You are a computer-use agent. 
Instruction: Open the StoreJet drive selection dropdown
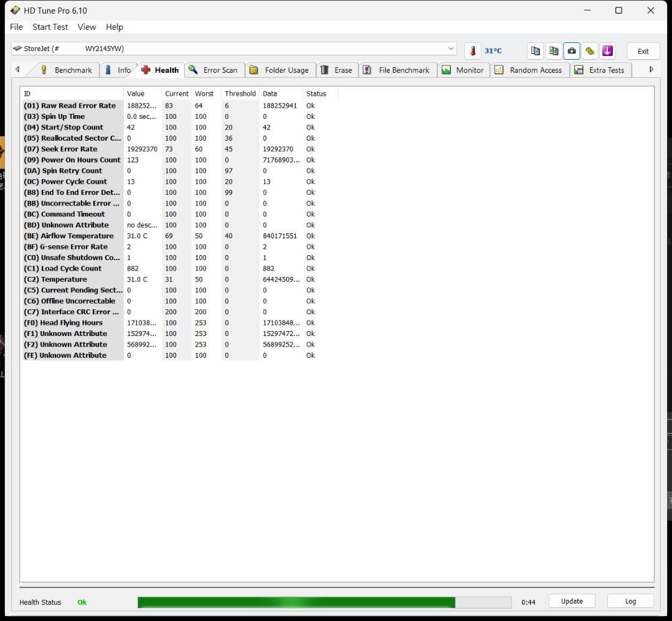(451, 49)
